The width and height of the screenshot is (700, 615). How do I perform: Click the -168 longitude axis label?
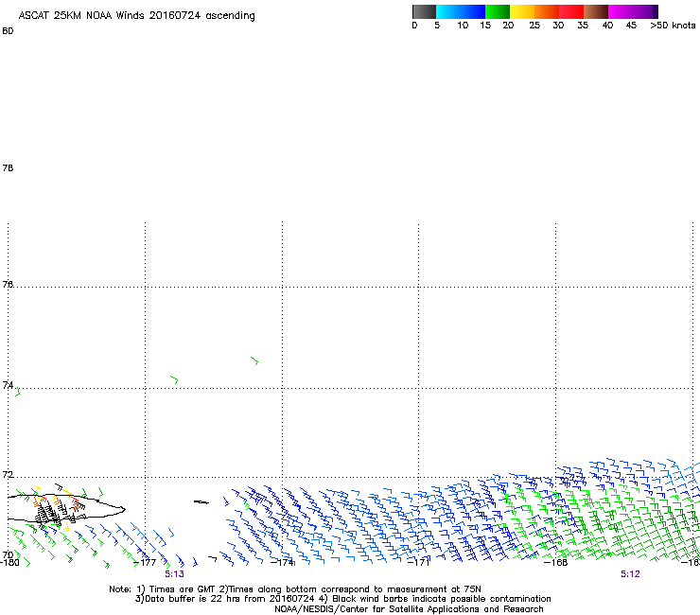pos(556,562)
